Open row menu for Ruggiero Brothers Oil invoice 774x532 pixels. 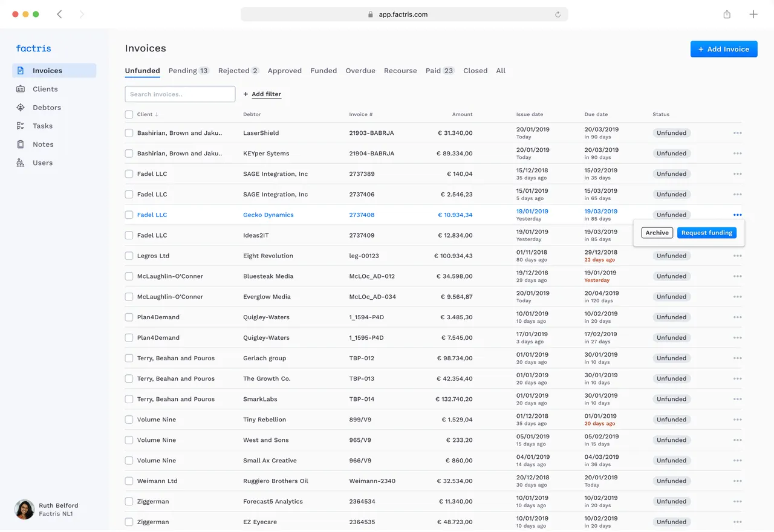pyautogui.click(x=737, y=481)
